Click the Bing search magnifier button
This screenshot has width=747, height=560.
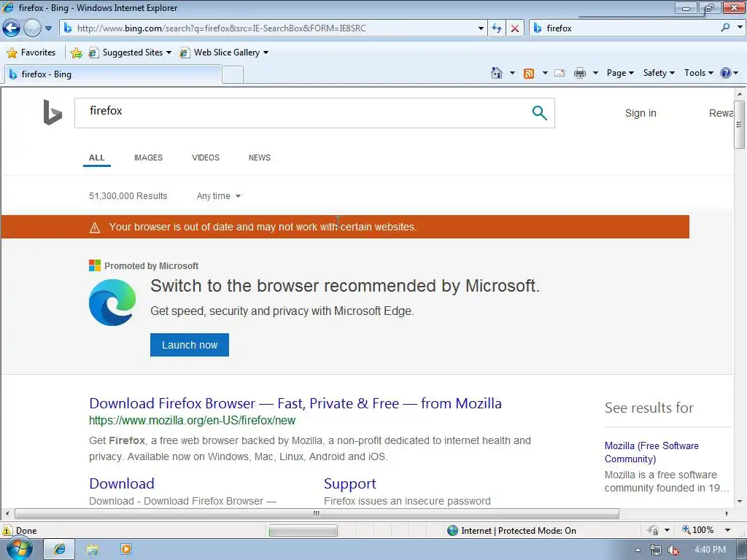point(539,113)
